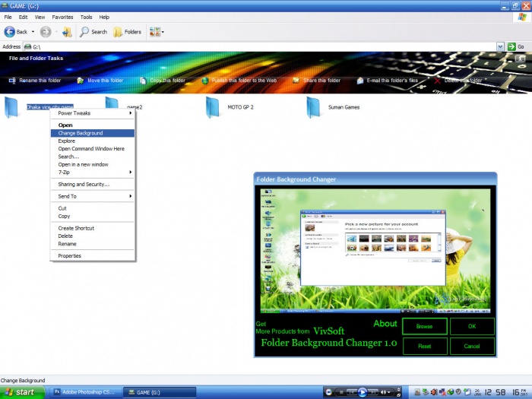Screen dimensions: 532x399
Task: Collapse the File and Folder Tasks panel
Action: coord(520,59)
